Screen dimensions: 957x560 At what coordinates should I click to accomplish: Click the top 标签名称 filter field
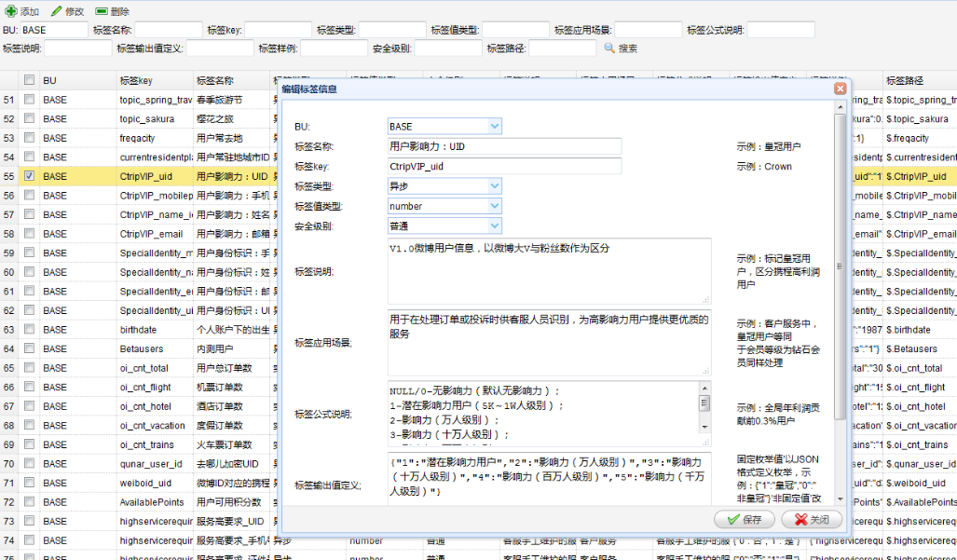169,30
